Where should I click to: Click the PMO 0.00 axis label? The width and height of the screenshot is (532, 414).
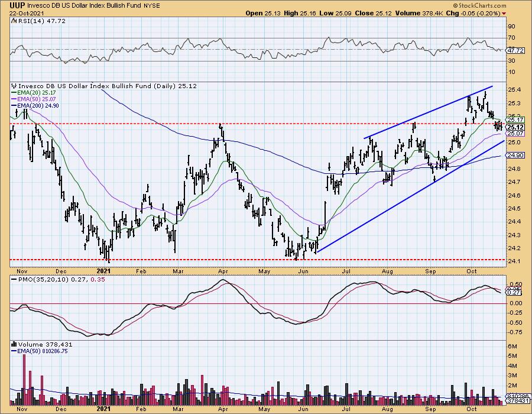click(x=515, y=303)
